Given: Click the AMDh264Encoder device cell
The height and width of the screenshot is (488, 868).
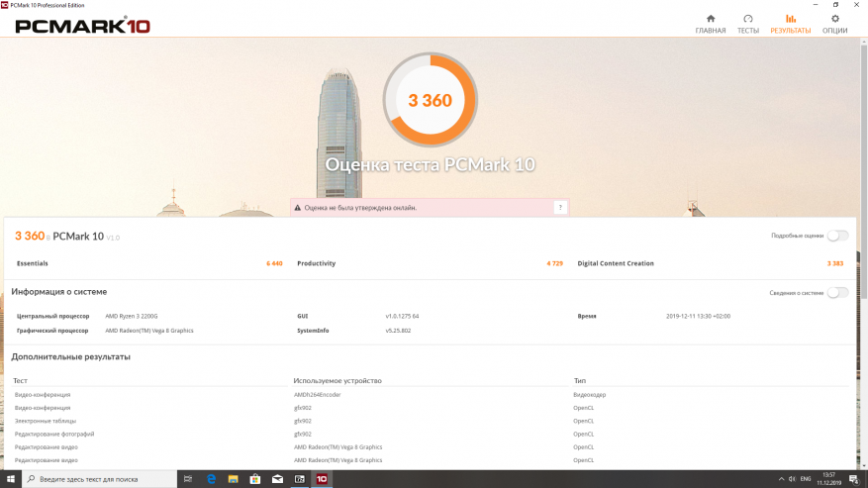Looking at the screenshot, I should 317,395.
